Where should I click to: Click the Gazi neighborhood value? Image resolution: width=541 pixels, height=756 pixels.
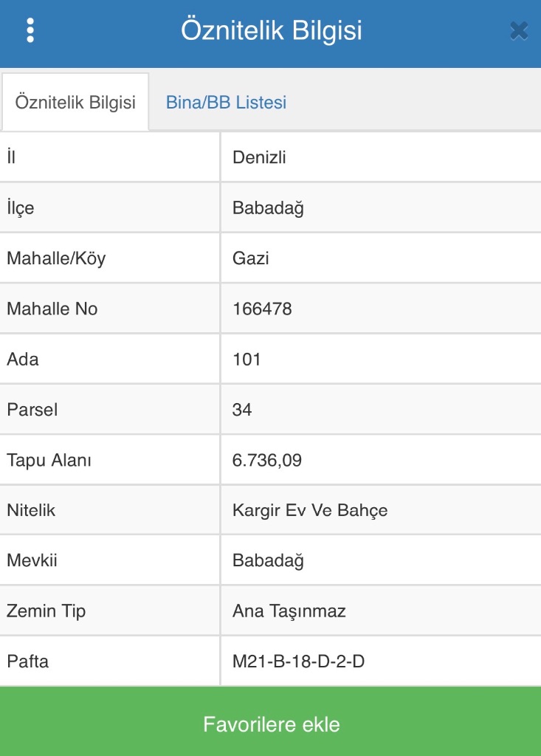(x=250, y=258)
